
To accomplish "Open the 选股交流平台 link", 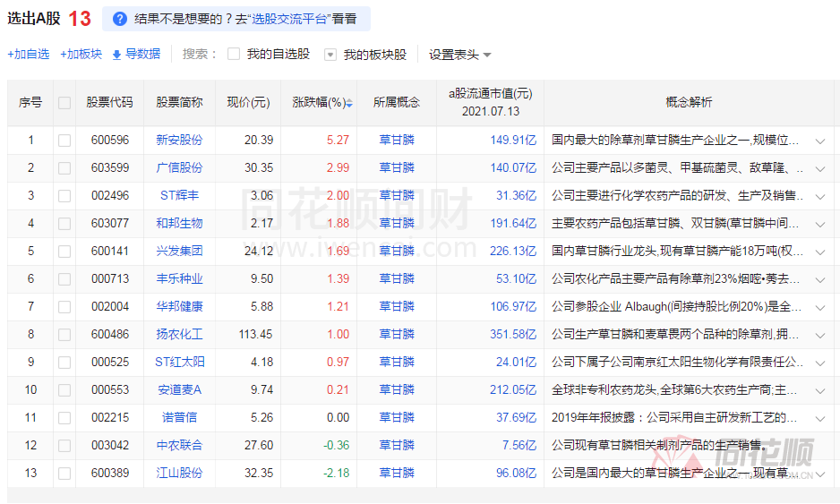I will pos(289,20).
